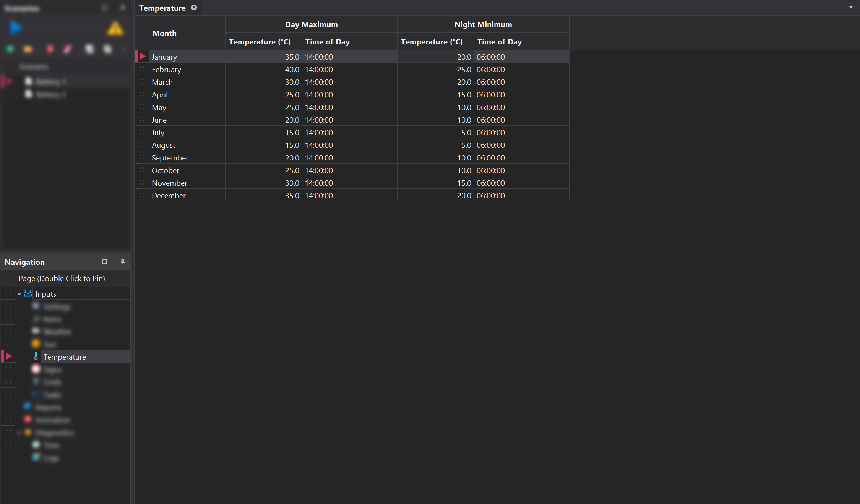The height and width of the screenshot is (504, 860).
Task: Click the yellow warning triangle in the Scenarios panel
Action: coord(115,28)
